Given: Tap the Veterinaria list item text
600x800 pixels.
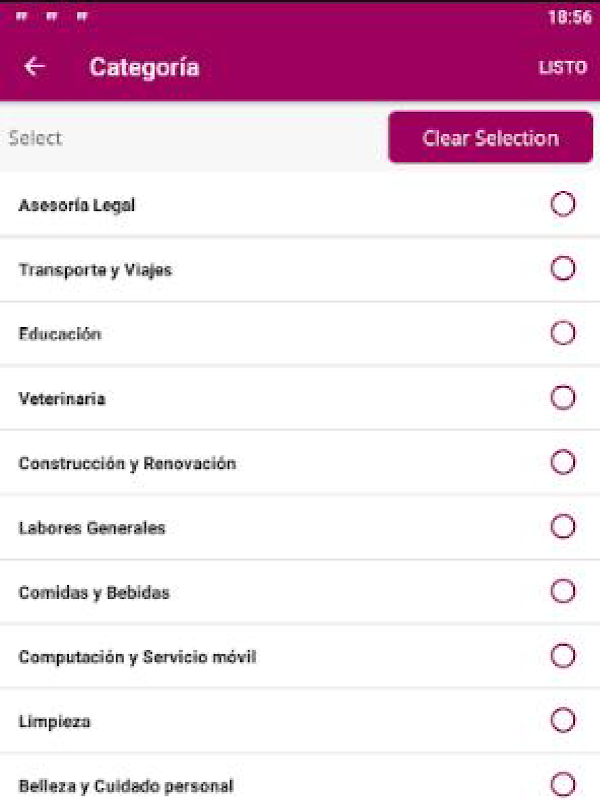Looking at the screenshot, I should (x=62, y=399).
